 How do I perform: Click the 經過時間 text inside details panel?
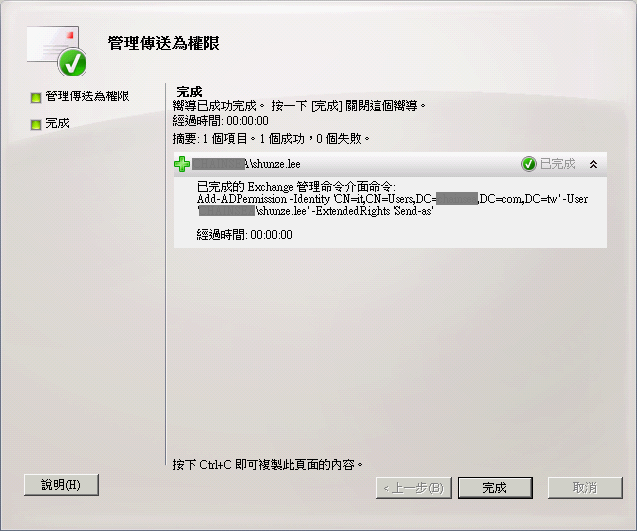245,235
